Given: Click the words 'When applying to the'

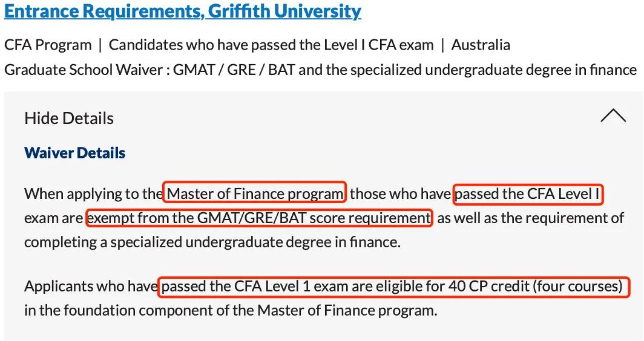Looking at the screenshot, I should [94, 193].
